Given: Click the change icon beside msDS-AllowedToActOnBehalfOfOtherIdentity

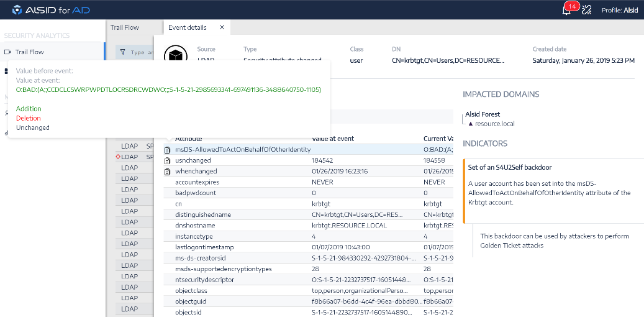Looking at the screenshot, I should click(167, 150).
